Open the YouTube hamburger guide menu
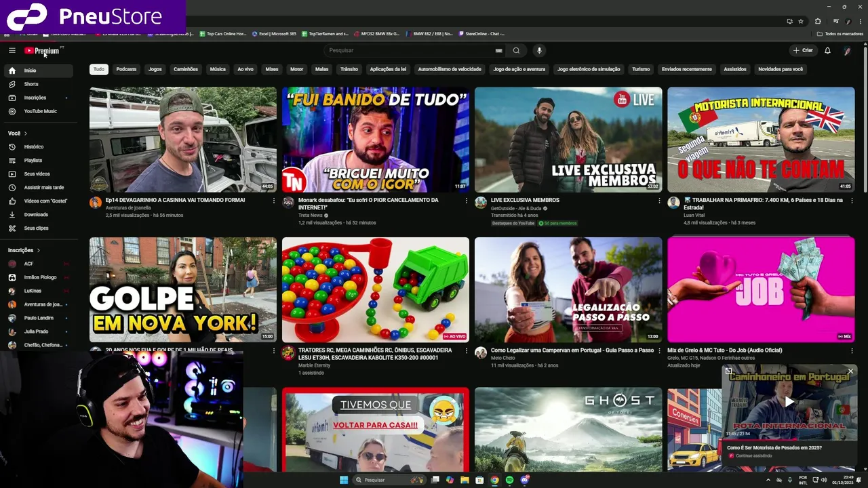The width and height of the screenshot is (868, 488). 12,50
